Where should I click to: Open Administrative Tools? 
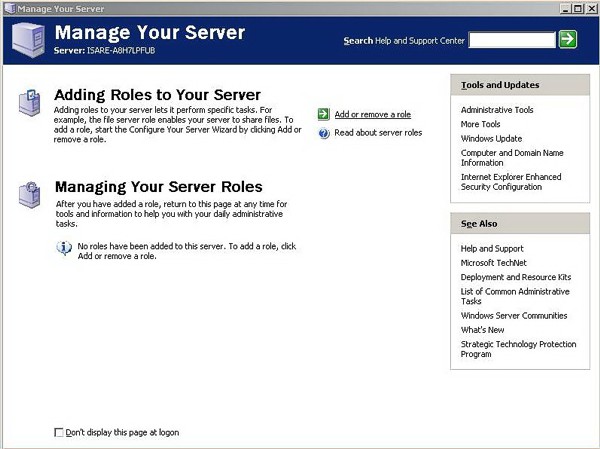click(497, 110)
